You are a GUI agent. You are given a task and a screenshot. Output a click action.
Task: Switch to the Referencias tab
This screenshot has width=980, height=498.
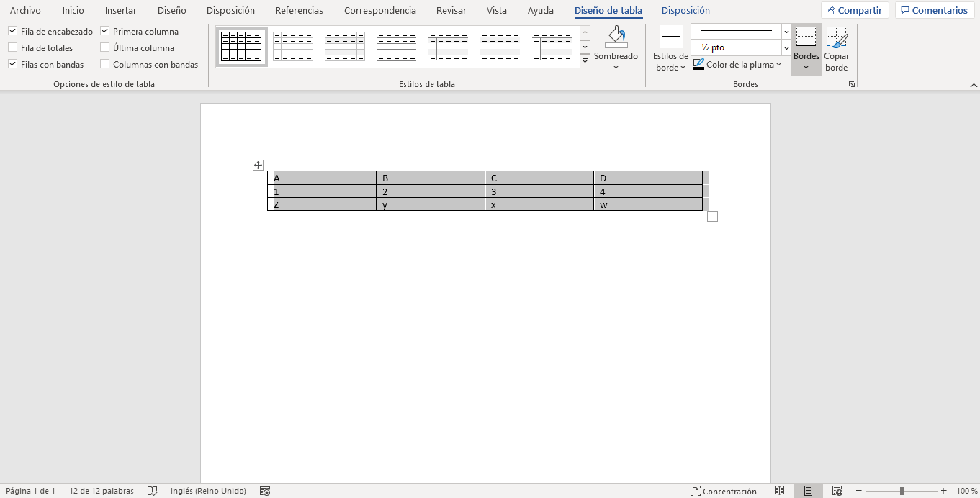[299, 11]
